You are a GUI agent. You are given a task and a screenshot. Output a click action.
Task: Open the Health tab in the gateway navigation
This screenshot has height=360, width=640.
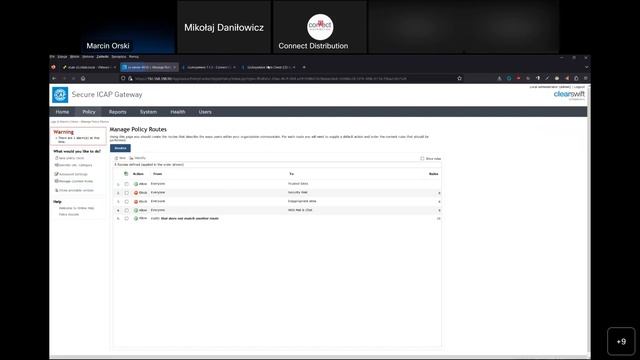click(x=178, y=112)
